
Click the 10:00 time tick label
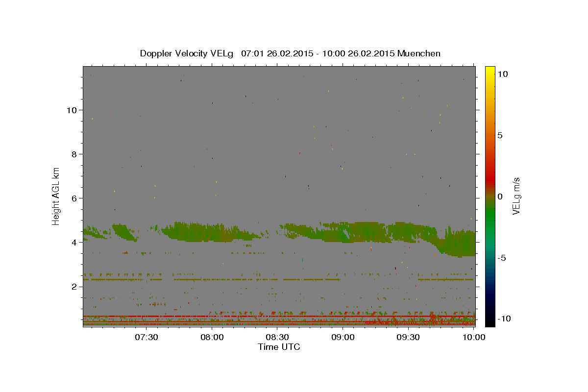pyautogui.click(x=474, y=337)
